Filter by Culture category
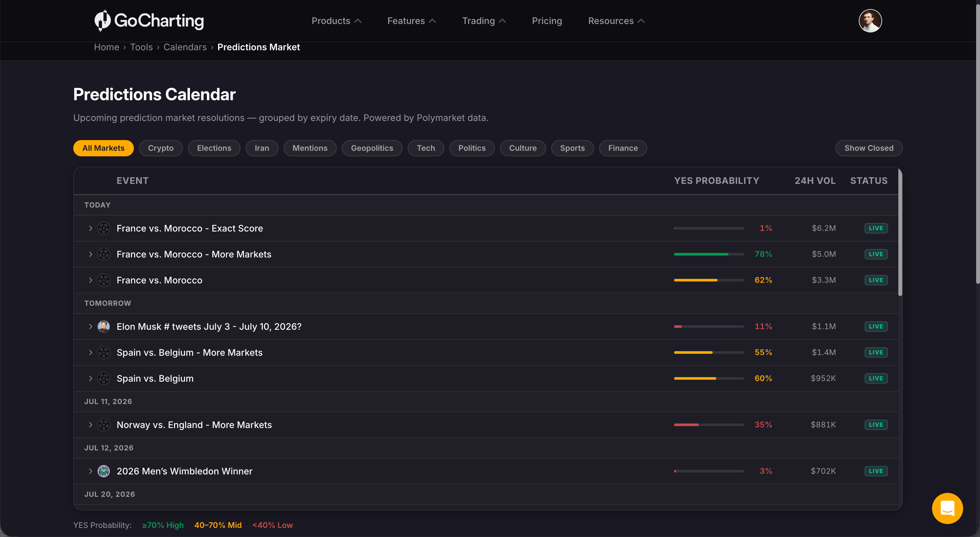980x537 pixels. [523, 148]
